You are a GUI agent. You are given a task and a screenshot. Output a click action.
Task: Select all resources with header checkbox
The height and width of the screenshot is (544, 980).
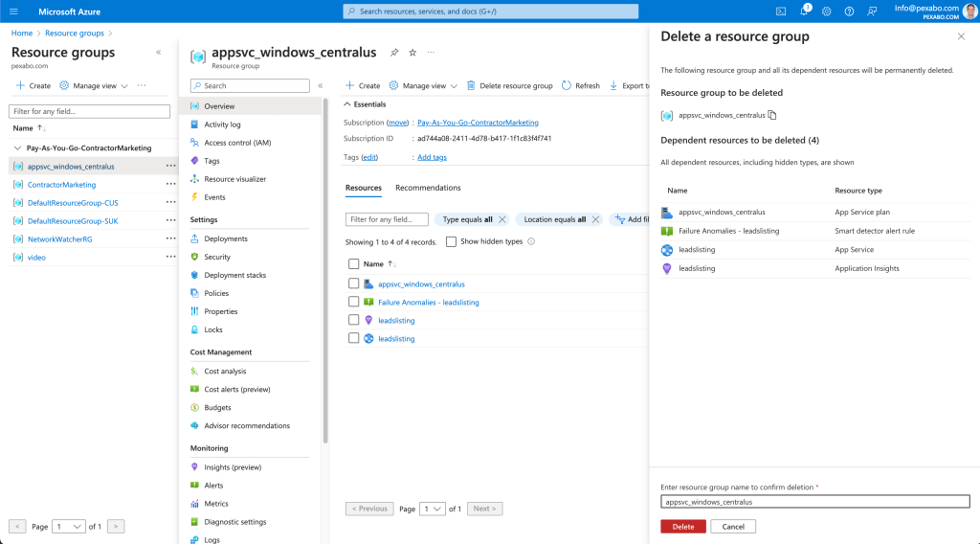tap(354, 264)
